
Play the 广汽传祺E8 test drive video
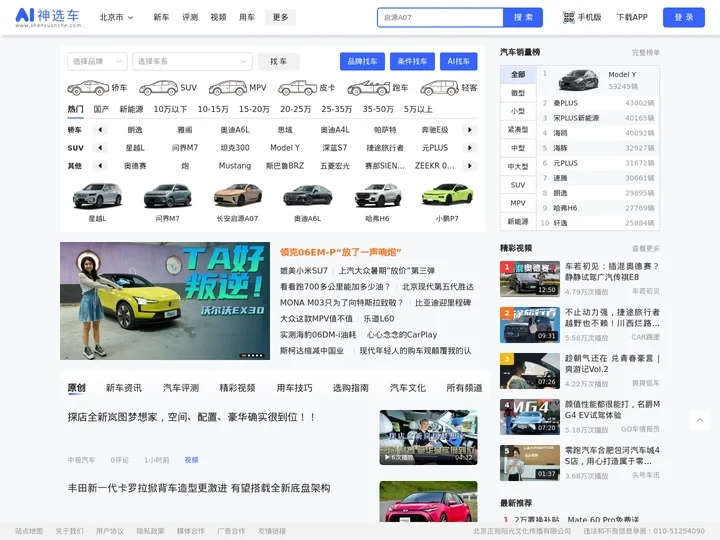(x=529, y=279)
